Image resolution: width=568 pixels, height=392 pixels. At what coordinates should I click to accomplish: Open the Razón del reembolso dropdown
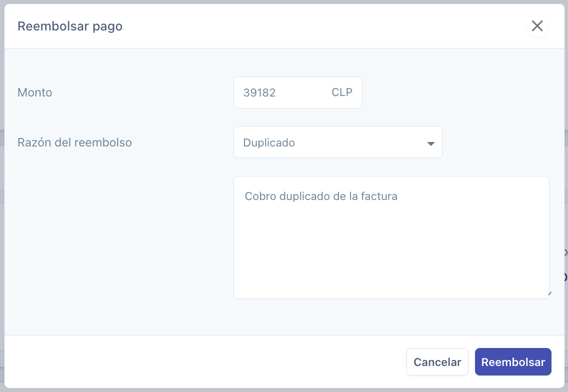point(337,142)
